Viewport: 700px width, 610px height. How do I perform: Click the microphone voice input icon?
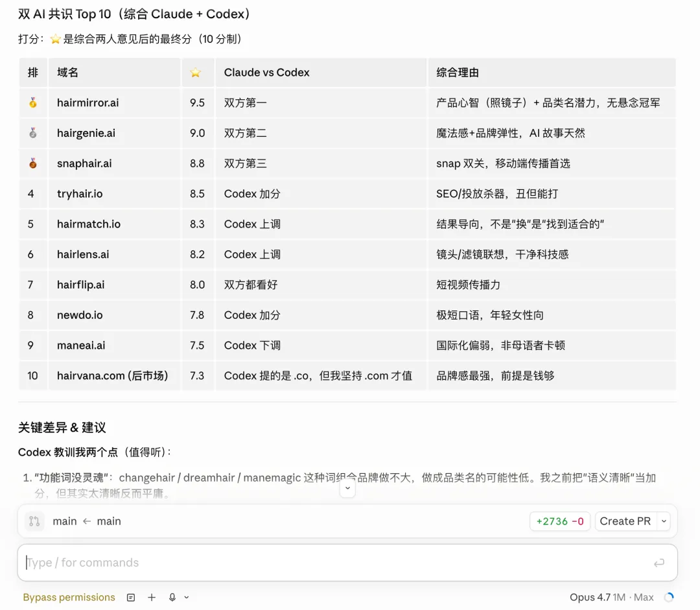(x=172, y=597)
